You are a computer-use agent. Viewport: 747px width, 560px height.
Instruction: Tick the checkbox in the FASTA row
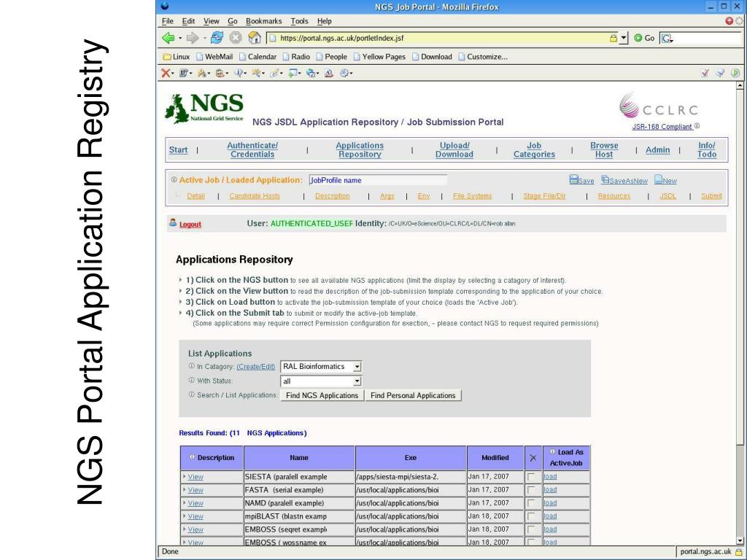[531, 490]
